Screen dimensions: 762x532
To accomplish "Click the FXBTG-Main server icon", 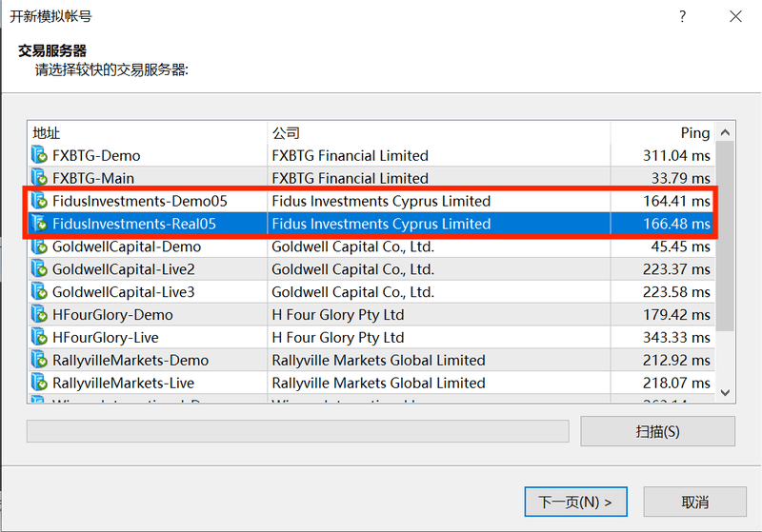I will click(39, 178).
